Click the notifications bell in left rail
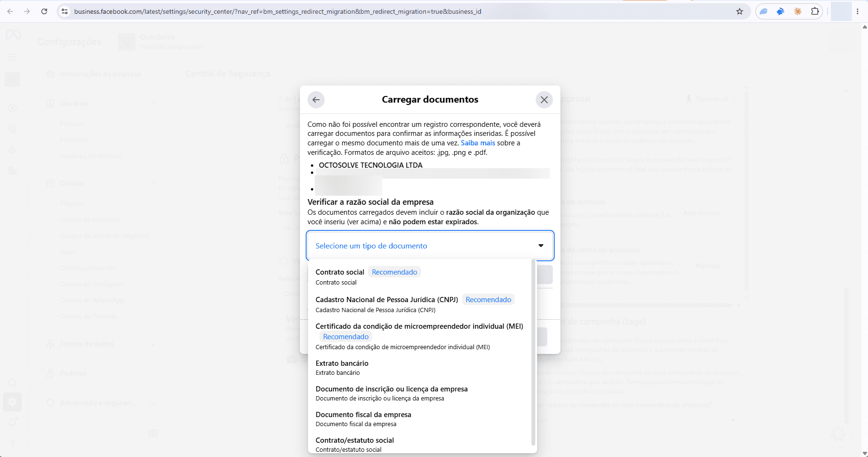This screenshot has height=457, width=868. point(12,422)
